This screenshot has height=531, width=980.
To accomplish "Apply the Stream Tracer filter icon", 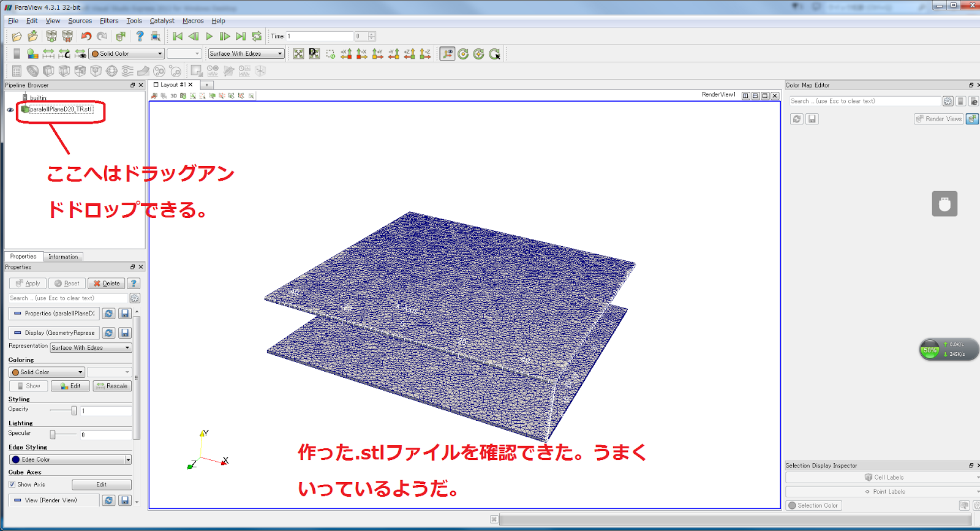I will [x=127, y=71].
